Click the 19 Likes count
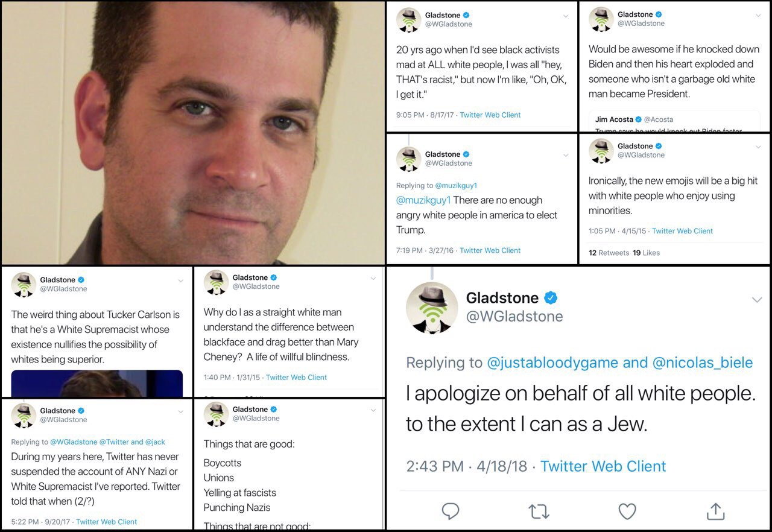The width and height of the screenshot is (772, 532). pos(646,253)
